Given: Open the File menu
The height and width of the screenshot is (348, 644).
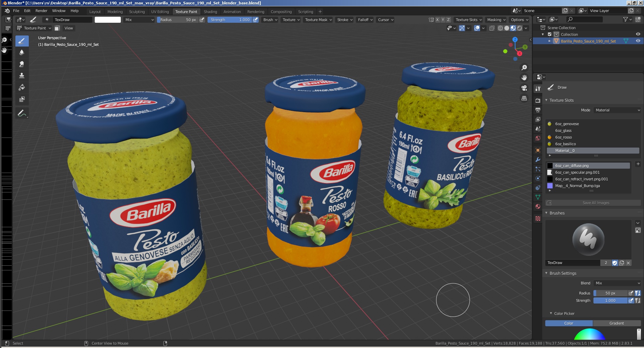Looking at the screenshot, I should coord(16,11).
